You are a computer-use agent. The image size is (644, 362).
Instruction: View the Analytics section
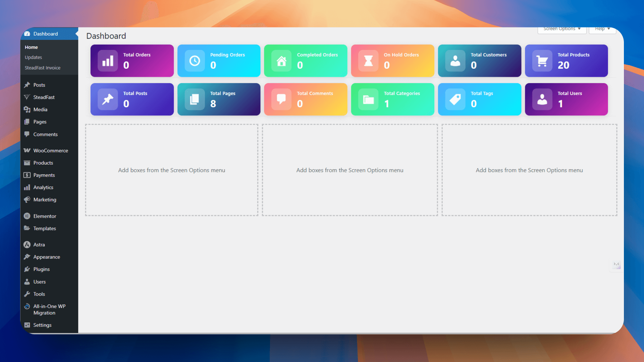43,187
